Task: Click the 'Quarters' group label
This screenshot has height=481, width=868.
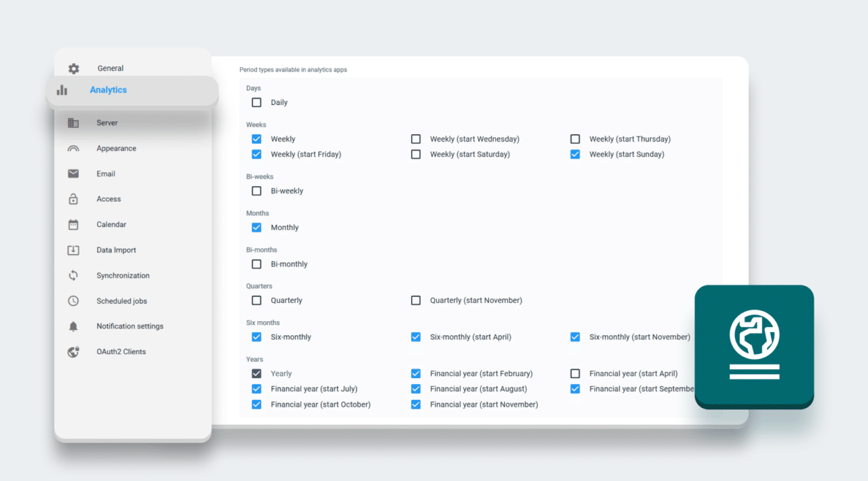Action: pos(259,286)
